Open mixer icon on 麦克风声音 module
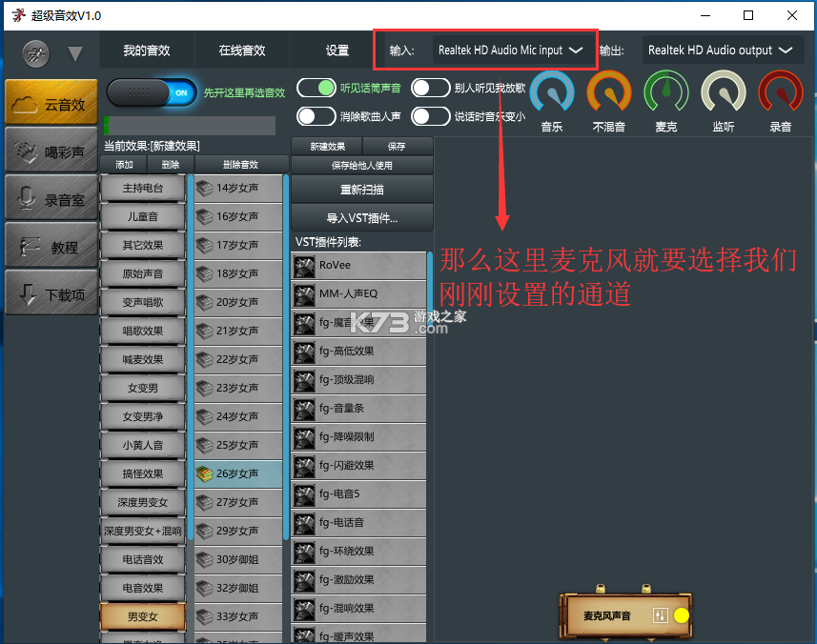The image size is (817, 644). (x=660, y=615)
